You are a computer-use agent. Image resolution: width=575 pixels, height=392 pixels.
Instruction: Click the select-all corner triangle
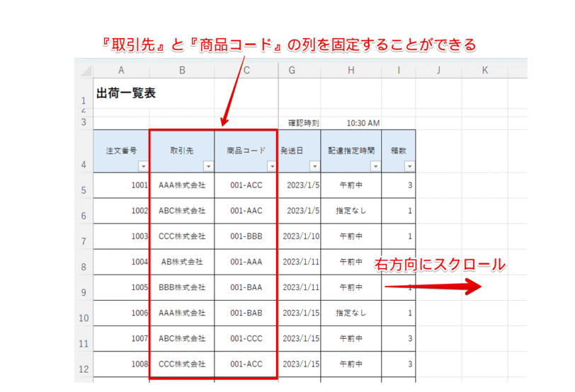click(x=86, y=71)
